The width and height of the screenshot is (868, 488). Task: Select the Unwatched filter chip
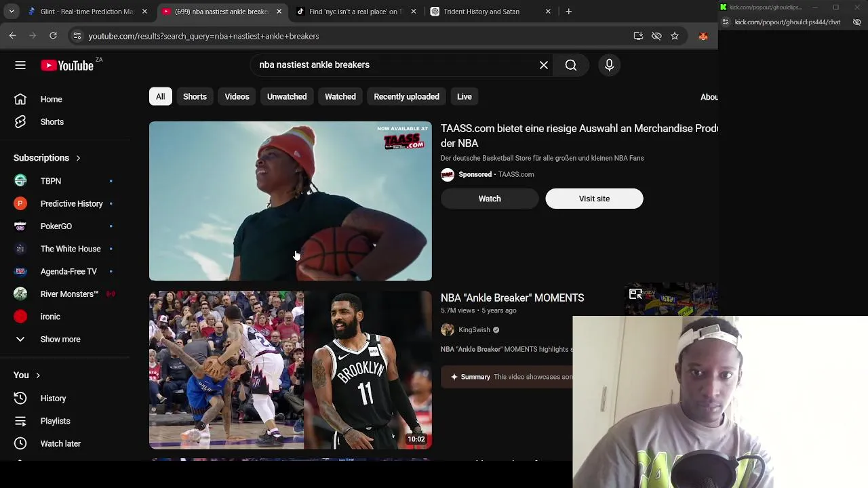287,97
